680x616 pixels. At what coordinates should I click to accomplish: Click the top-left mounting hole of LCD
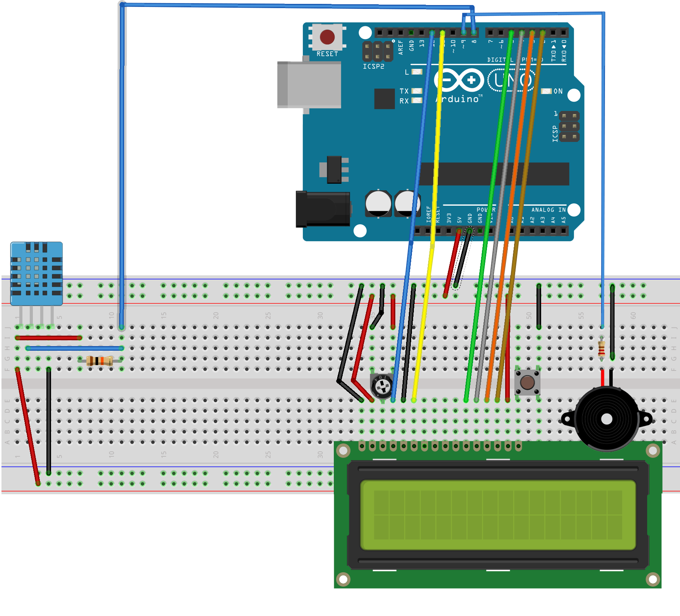(x=343, y=450)
